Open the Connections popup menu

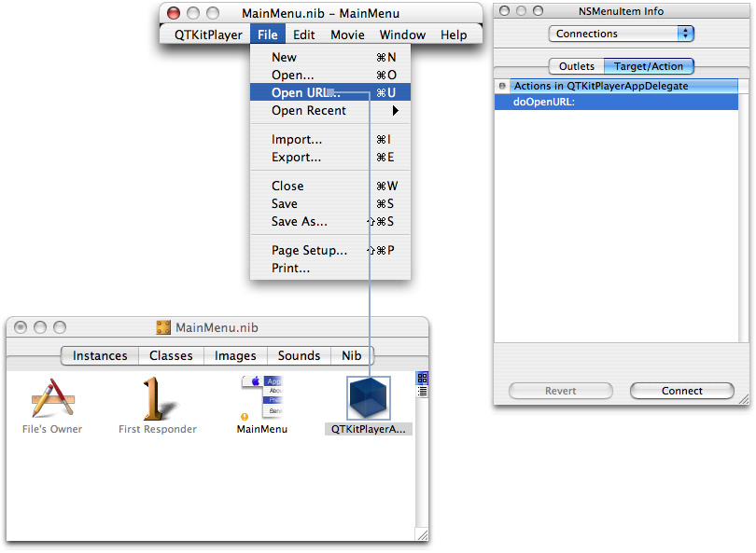[x=621, y=34]
